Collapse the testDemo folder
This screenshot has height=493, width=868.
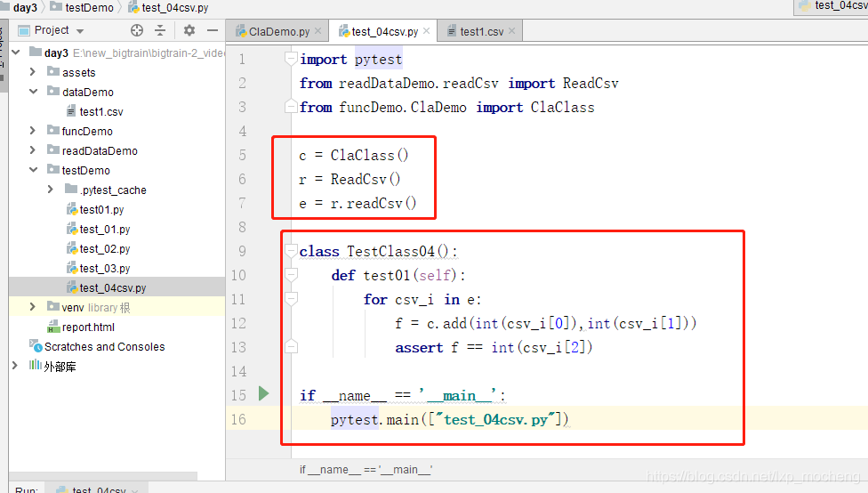coord(33,170)
